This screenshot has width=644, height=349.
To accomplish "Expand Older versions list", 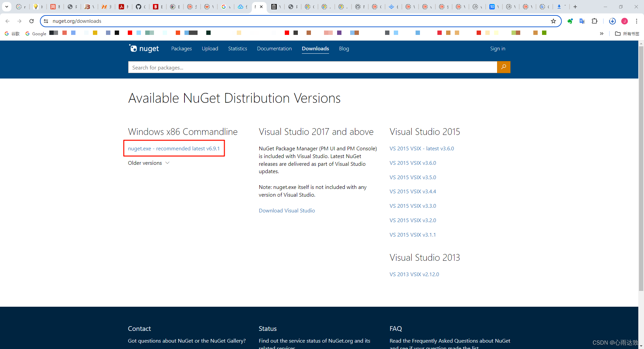I will pyautogui.click(x=149, y=163).
